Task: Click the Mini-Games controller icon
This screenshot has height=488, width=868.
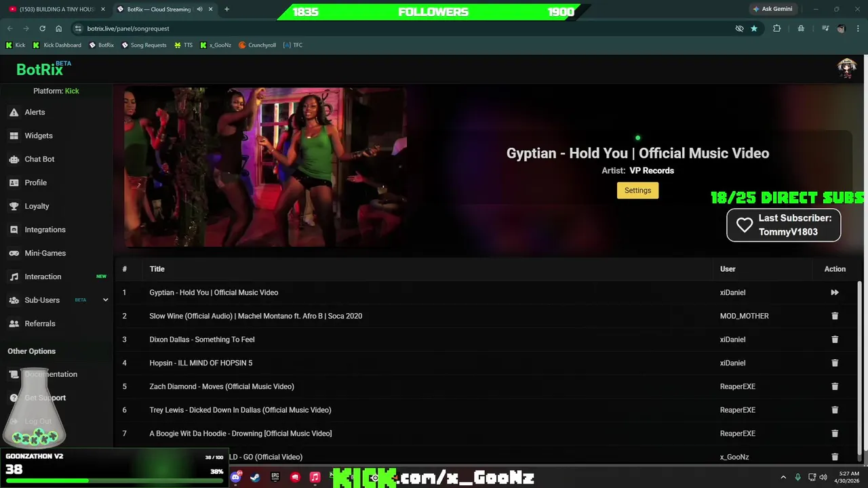Action: [14, 253]
